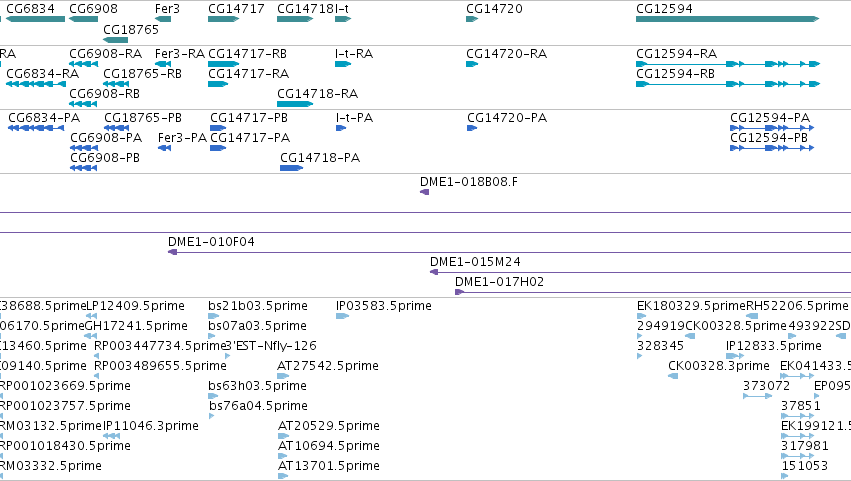Open the CG12594-RB transcript label
This screenshot has height=481, width=851.
coord(676,74)
